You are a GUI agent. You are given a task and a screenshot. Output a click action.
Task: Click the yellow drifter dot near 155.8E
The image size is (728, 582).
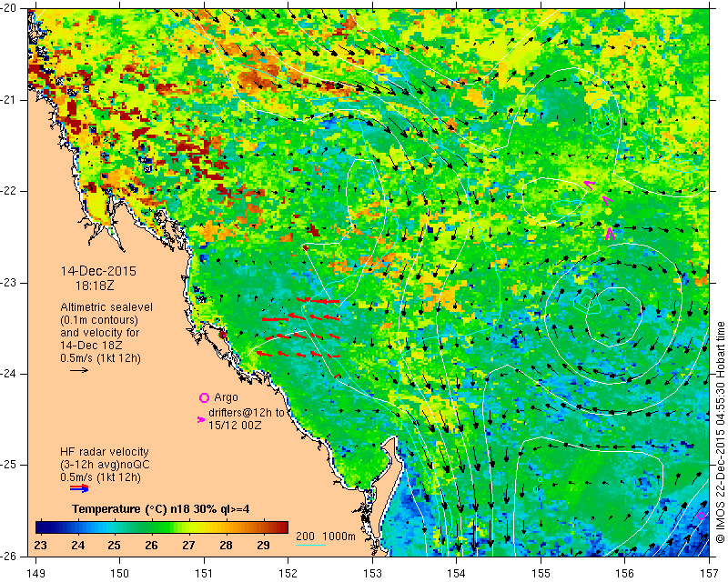tap(608, 212)
